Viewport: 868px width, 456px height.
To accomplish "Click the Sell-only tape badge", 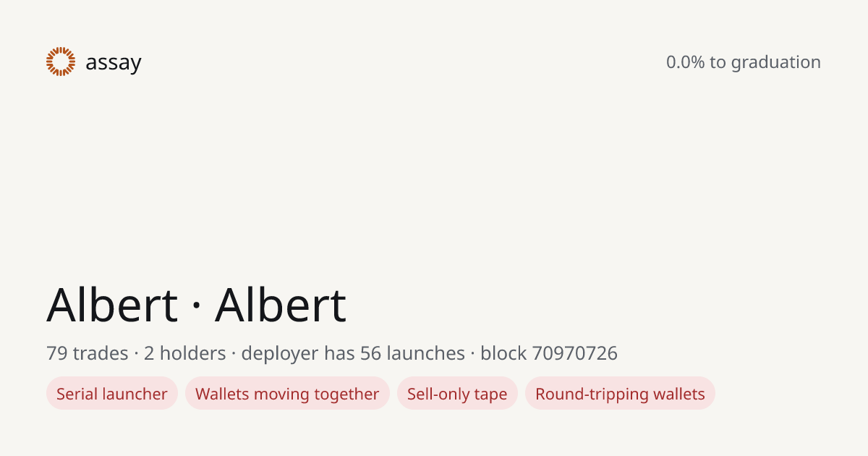I will pyautogui.click(x=457, y=394).
